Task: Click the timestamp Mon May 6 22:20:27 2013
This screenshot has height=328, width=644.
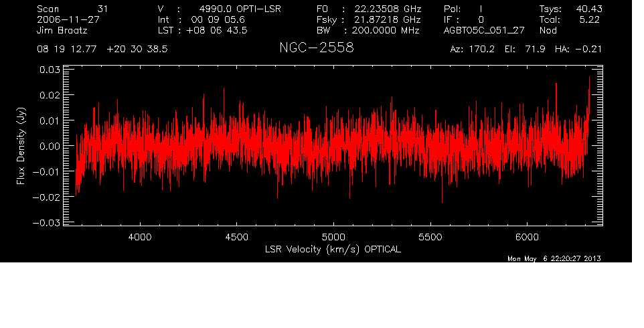Action: [554, 258]
